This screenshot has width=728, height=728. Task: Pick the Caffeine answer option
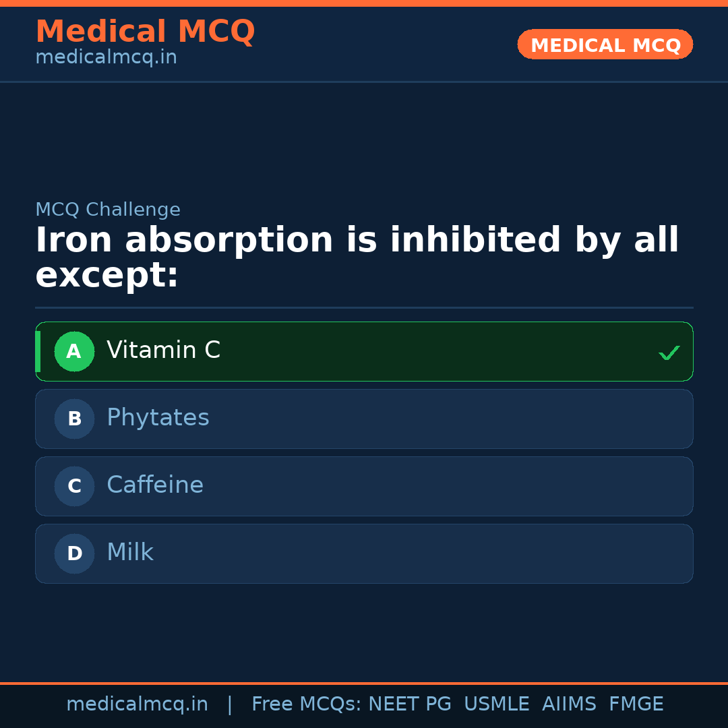[364, 487]
